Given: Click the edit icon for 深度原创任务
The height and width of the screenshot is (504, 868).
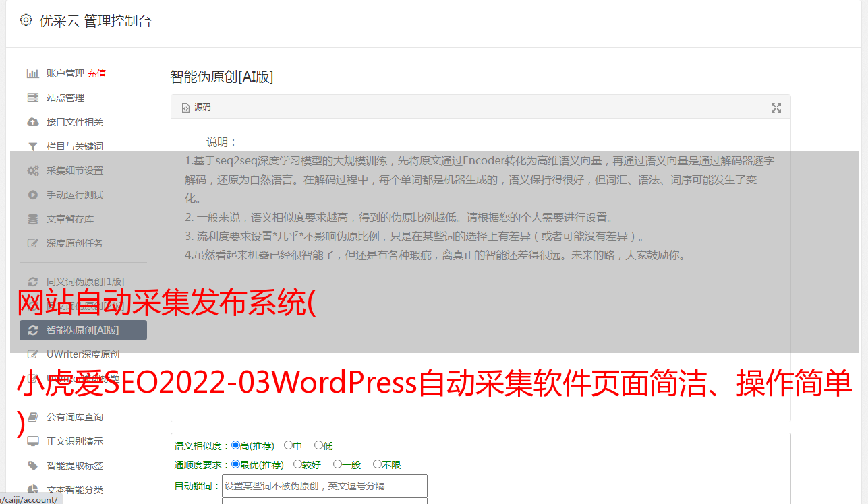Looking at the screenshot, I should 32,243.
